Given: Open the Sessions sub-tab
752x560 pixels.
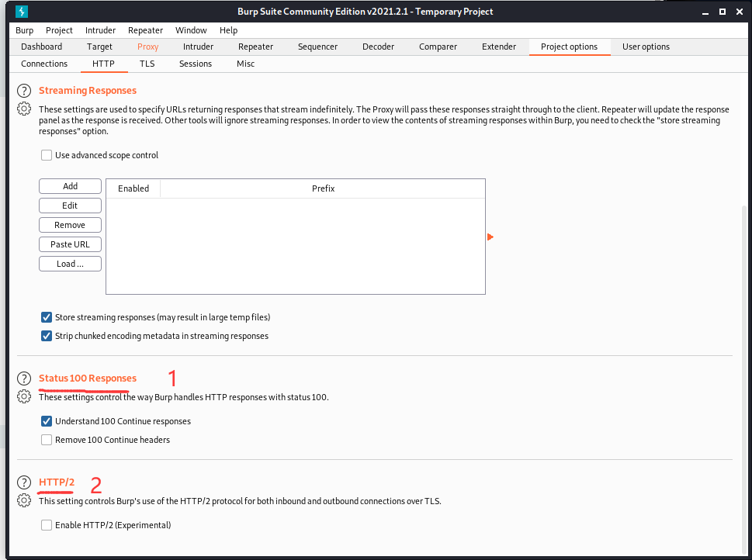Looking at the screenshot, I should click(x=196, y=64).
